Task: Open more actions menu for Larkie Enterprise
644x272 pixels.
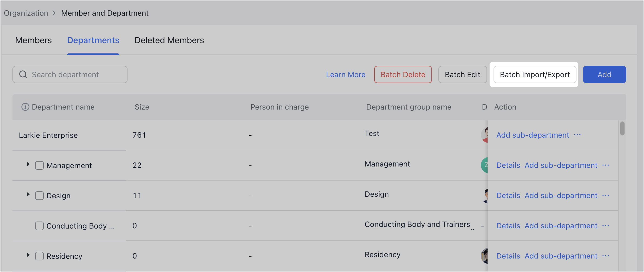Action: [578, 135]
